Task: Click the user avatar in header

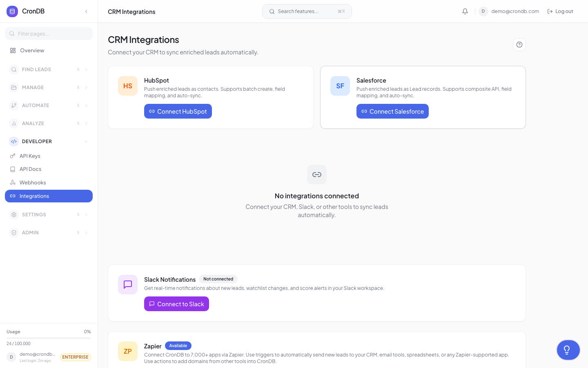Action: (483, 11)
